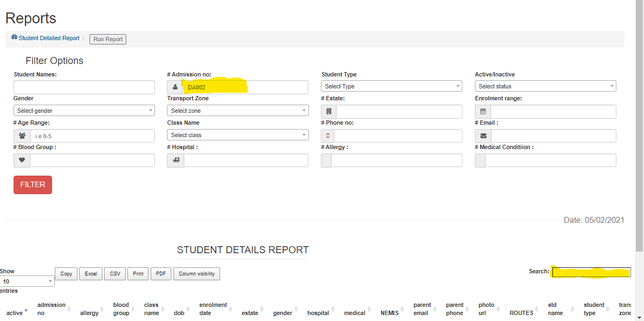
Task: Click the ambulance icon beside Hospital field
Action: (176, 160)
